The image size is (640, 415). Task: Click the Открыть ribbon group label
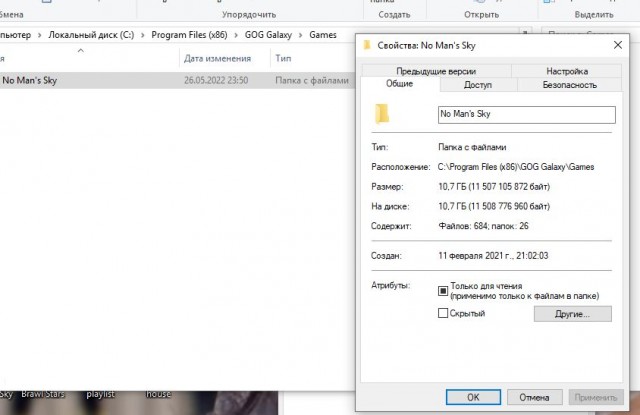(481, 15)
